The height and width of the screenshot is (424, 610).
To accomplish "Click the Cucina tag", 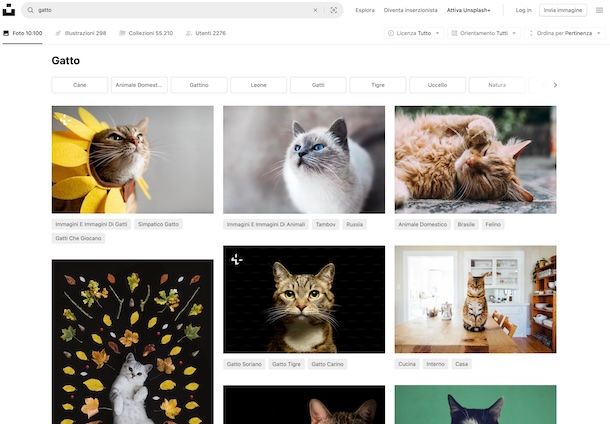I will pyautogui.click(x=407, y=364).
